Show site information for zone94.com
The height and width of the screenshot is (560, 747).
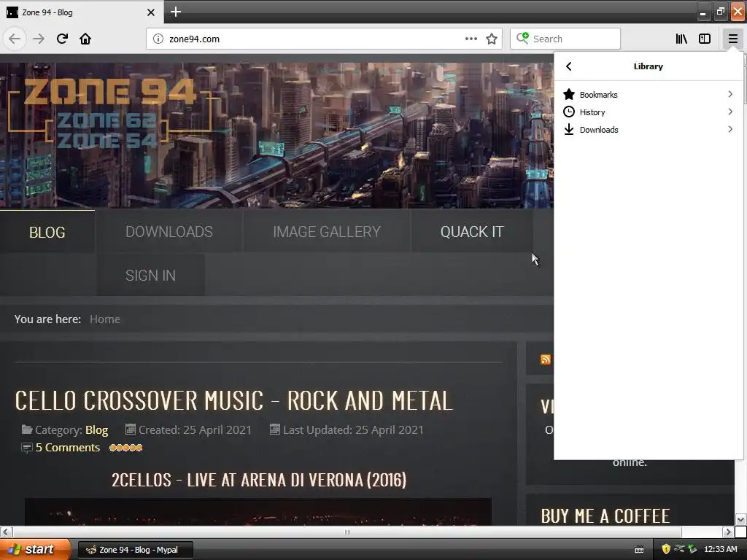point(158,39)
